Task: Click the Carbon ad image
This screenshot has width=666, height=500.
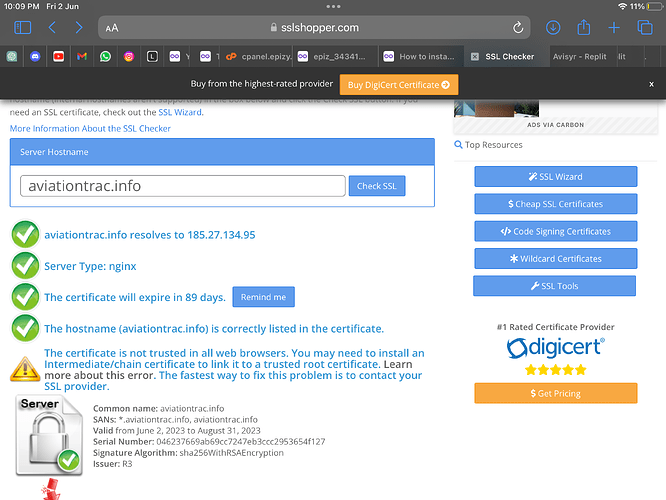Action: pos(496,108)
